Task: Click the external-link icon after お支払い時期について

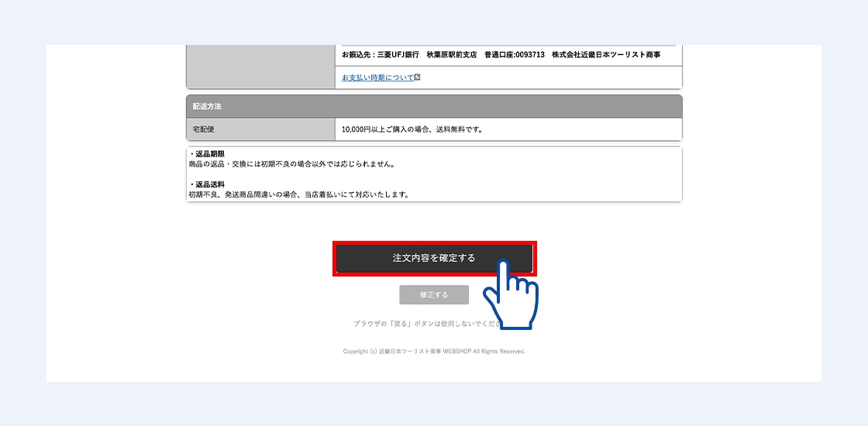Action: [x=417, y=77]
